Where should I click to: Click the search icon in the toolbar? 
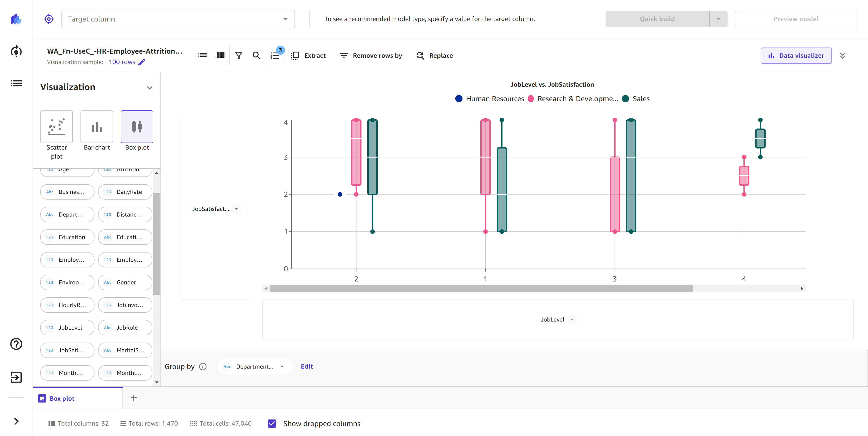point(256,55)
